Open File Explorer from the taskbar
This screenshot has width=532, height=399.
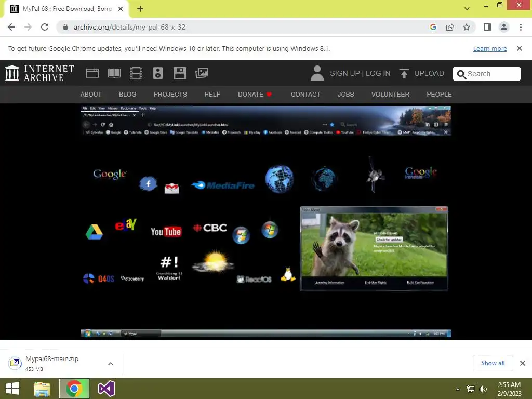pos(42,389)
